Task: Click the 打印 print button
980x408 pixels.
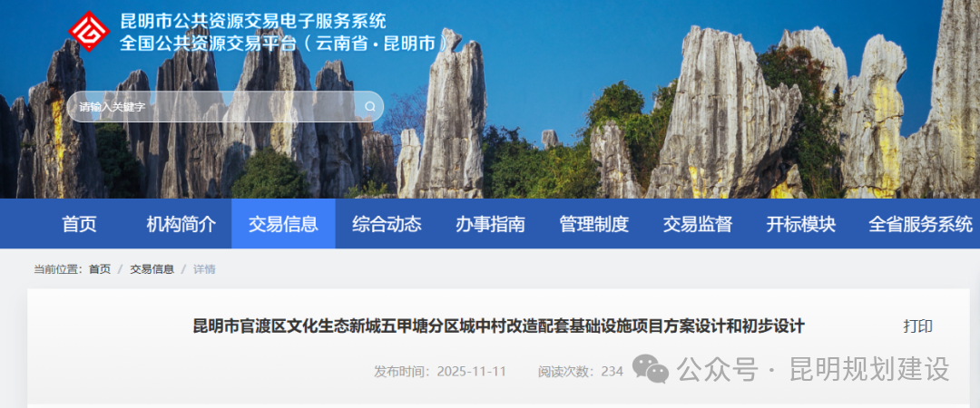Action: pos(917,326)
